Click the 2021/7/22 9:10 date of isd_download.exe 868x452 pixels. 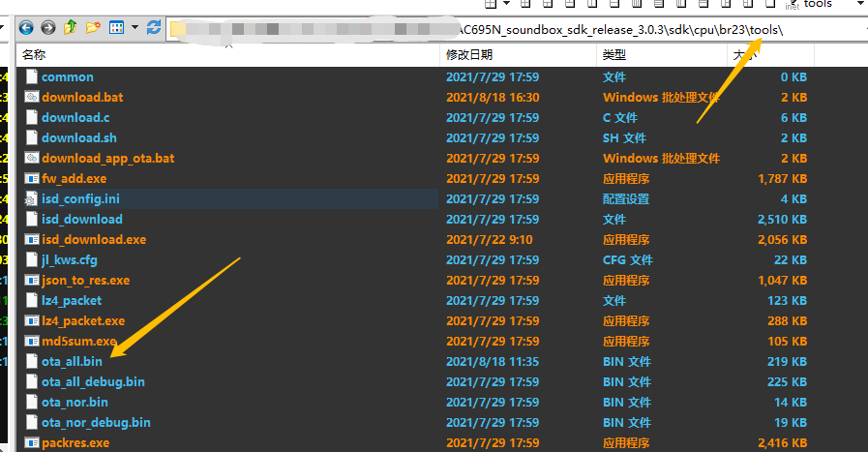coord(490,239)
